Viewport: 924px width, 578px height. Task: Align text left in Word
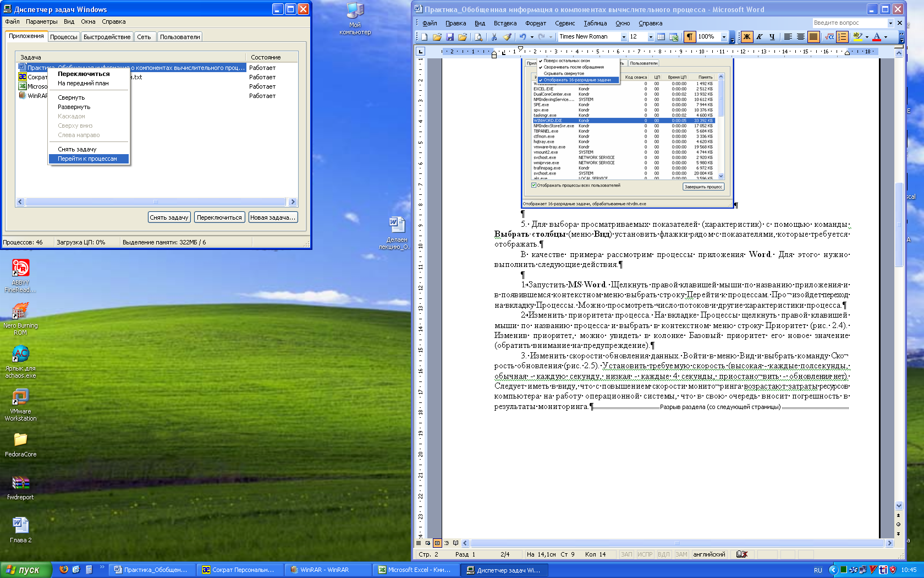click(x=788, y=37)
